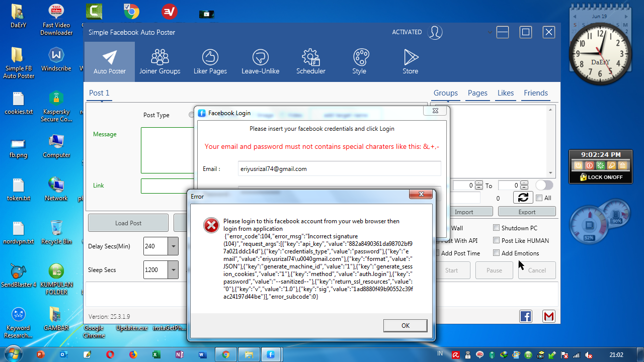Click the stepper arrows left of To

click(x=479, y=185)
